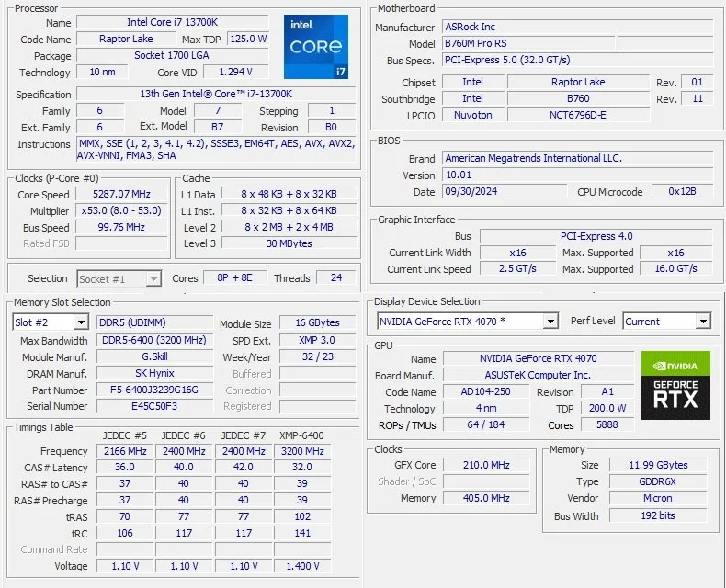Click the XMP-6400 voltage 1.400 V
Image resolution: width=726 pixels, height=588 pixels.
tap(302, 566)
